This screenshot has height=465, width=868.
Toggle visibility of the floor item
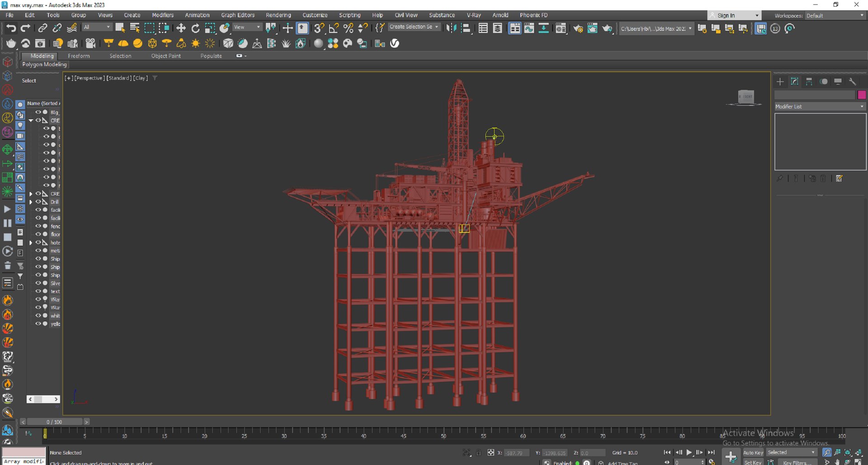38,234
